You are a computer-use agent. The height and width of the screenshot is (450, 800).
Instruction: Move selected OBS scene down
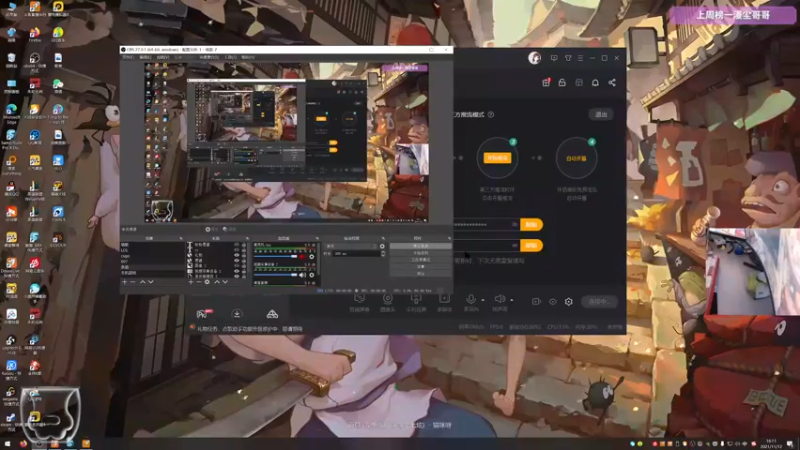[151, 282]
